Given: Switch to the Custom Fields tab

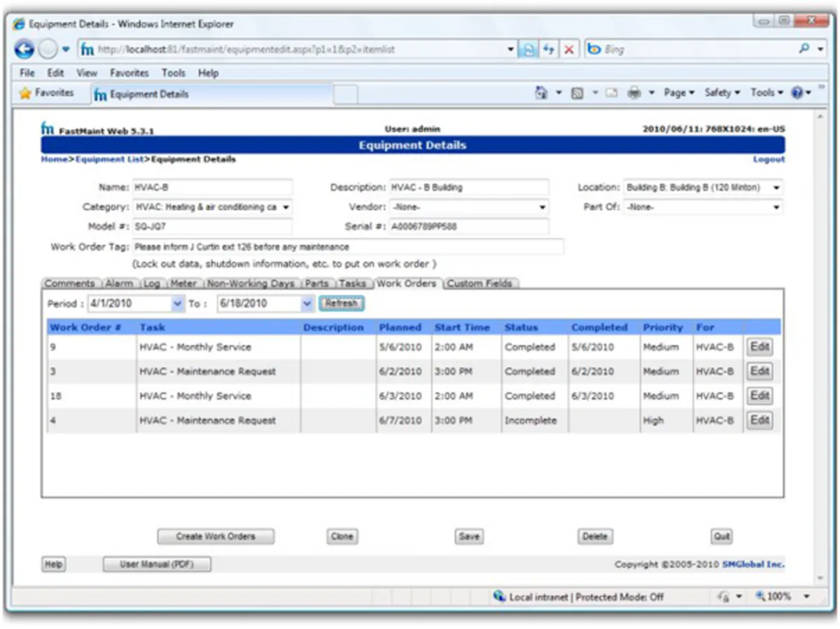Looking at the screenshot, I should point(479,284).
